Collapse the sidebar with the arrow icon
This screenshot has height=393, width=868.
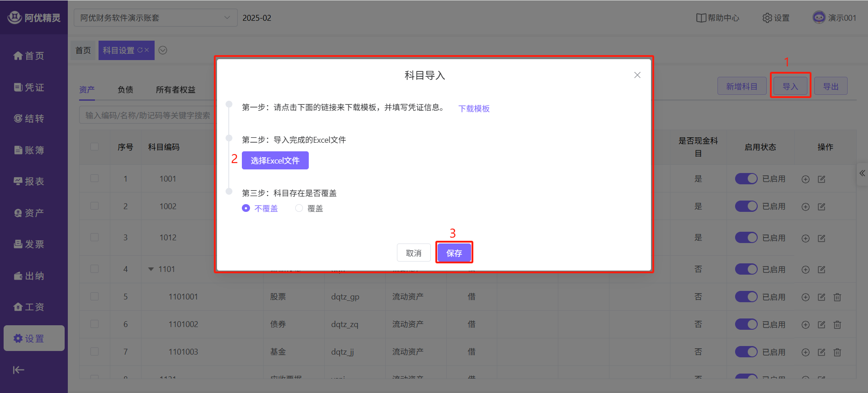click(19, 370)
